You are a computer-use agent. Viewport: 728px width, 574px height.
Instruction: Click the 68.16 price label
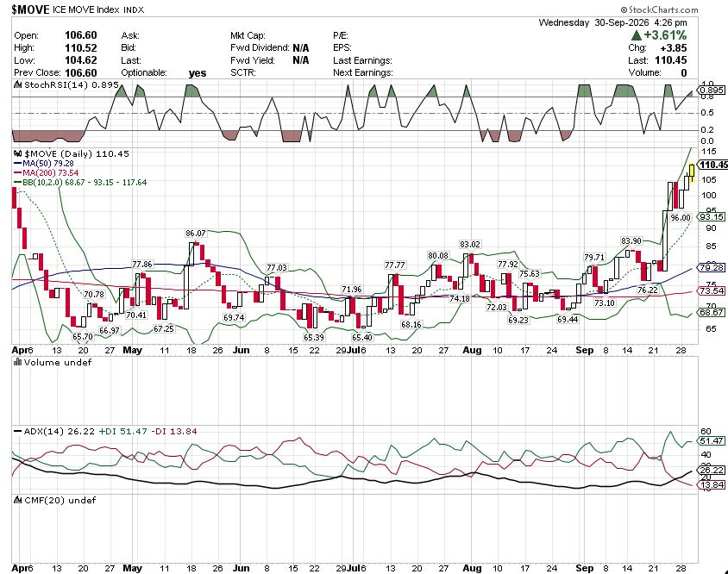[x=411, y=324]
